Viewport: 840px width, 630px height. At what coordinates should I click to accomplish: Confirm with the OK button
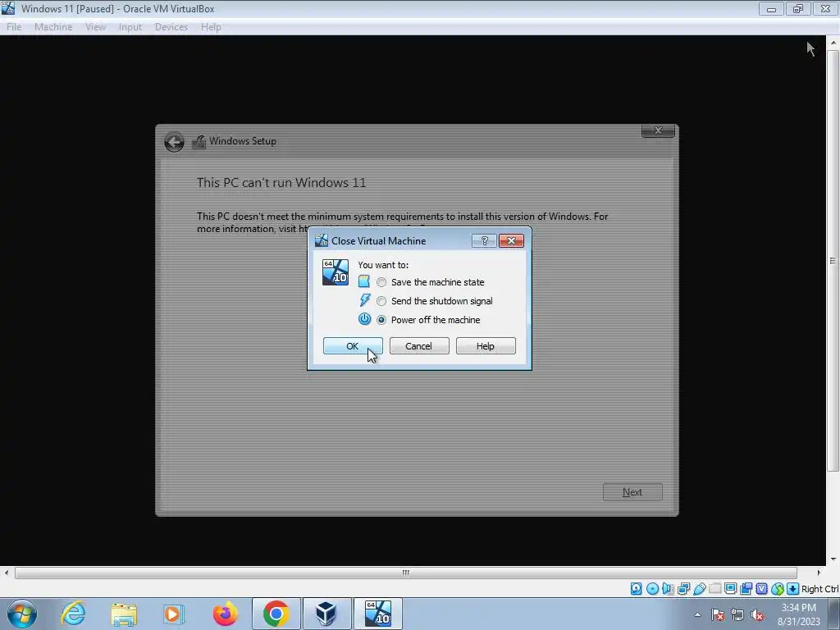[353, 345]
